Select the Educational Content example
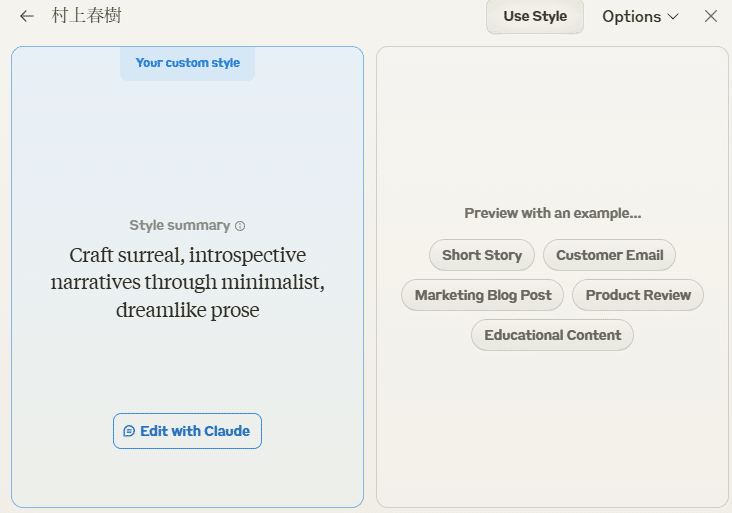The image size is (732, 513). click(552, 335)
